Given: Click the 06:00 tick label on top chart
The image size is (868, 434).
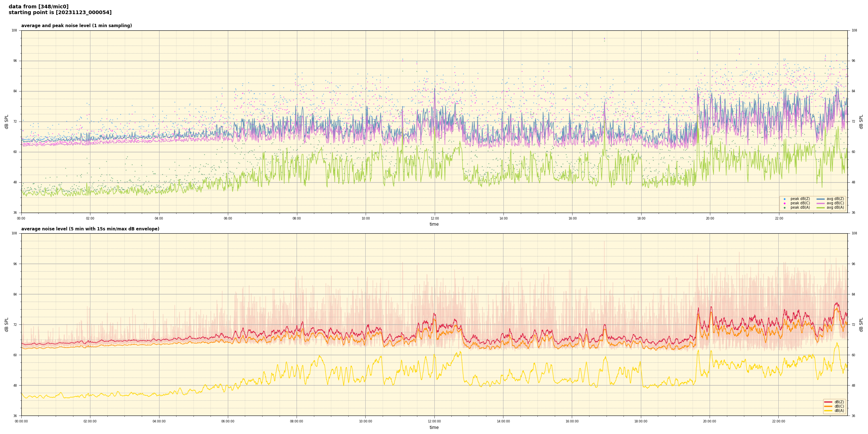Looking at the screenshot, I should pyautogui.click(x=228, y=218).
